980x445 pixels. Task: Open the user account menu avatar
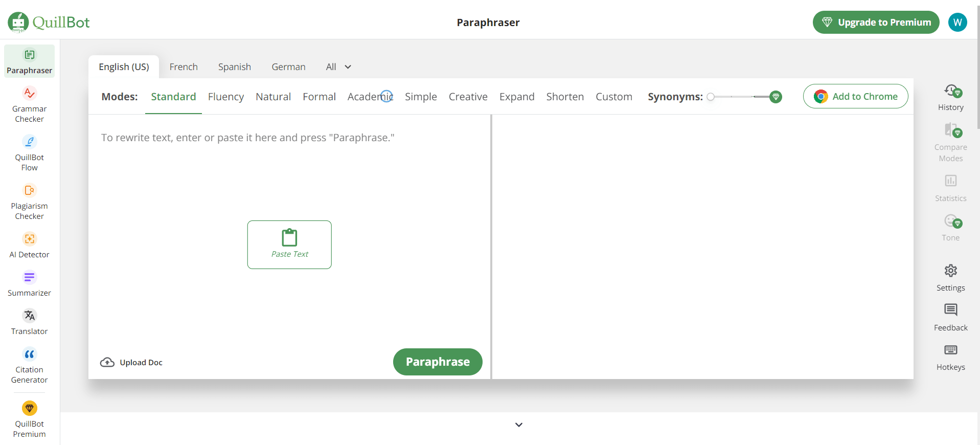[957, 23]
